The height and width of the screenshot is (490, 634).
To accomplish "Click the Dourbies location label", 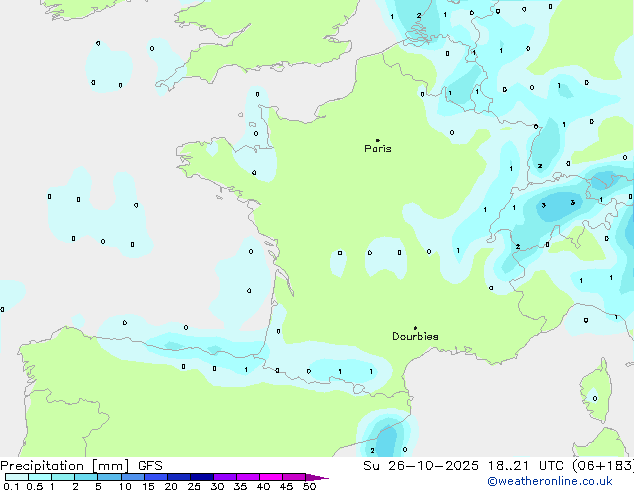I will click(415, 336).
